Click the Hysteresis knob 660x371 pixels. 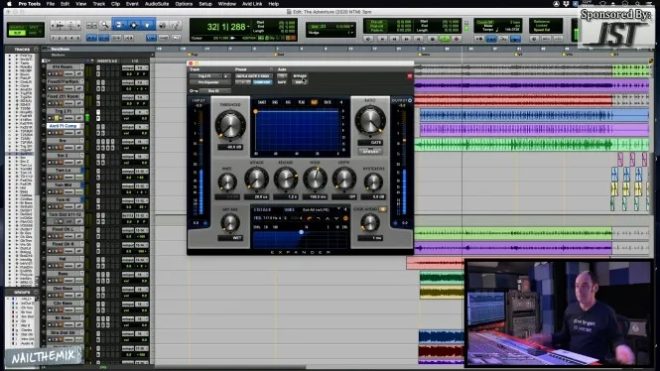click(373, 182)
